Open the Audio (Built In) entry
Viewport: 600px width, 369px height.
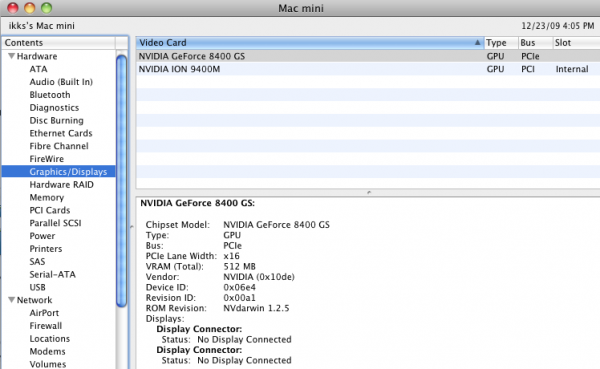(x=61, y=82)
